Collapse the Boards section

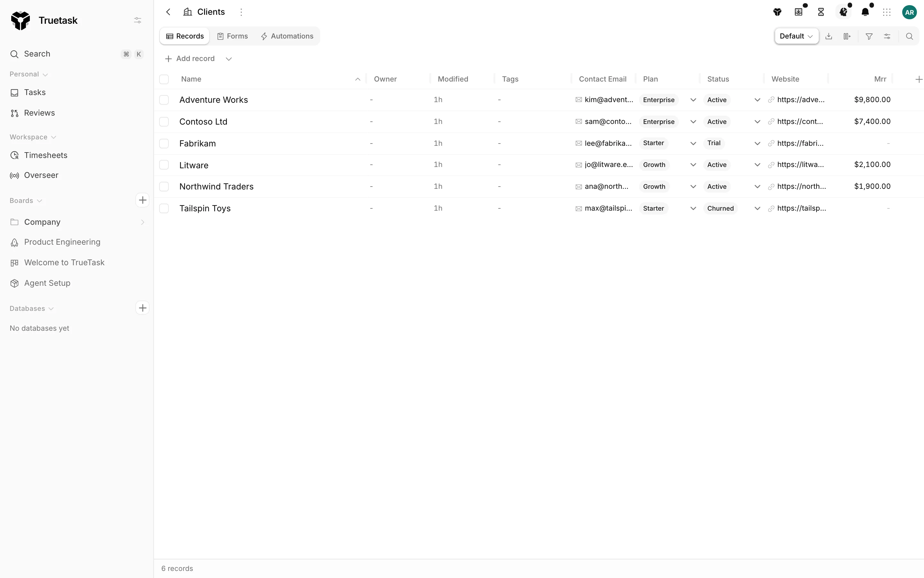pos(26,200)
